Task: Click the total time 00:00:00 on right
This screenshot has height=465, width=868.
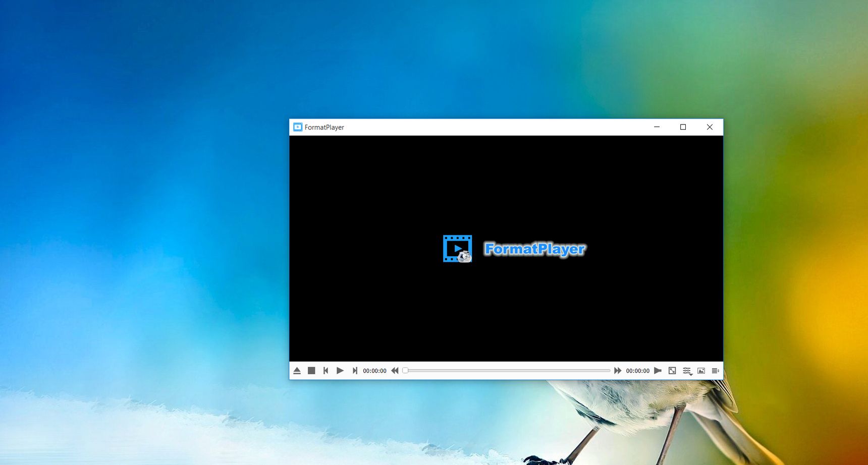Action: click(x=638, y=371)
